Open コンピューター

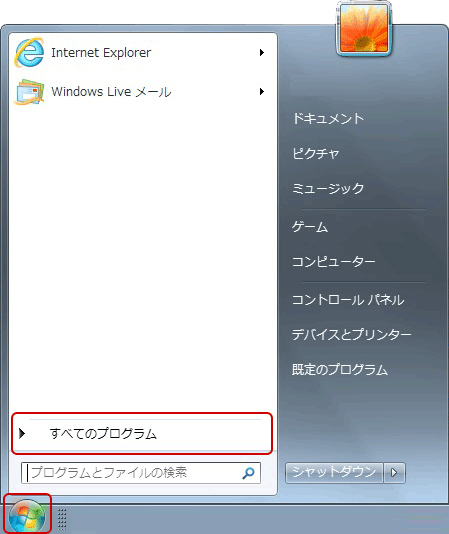[x=334, y=262]
